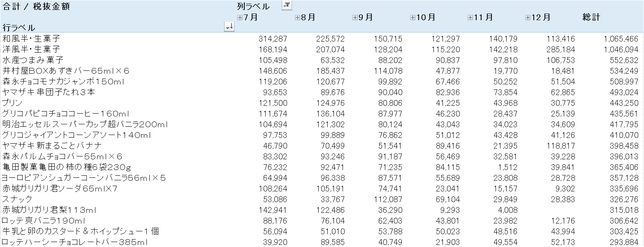Click the 8月 value 96,338
The width and height of the screenshot is (644, 247).
point(333,178)
